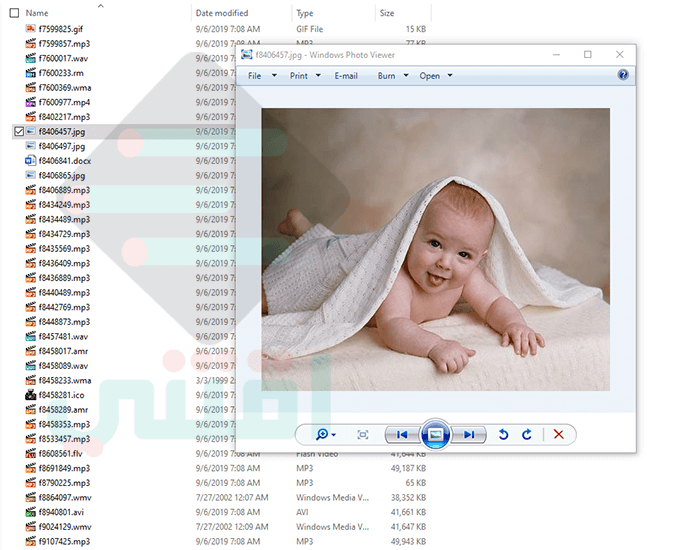
Task: Select the f8457481.wav file icon
Action: click(x=30, y=336)
